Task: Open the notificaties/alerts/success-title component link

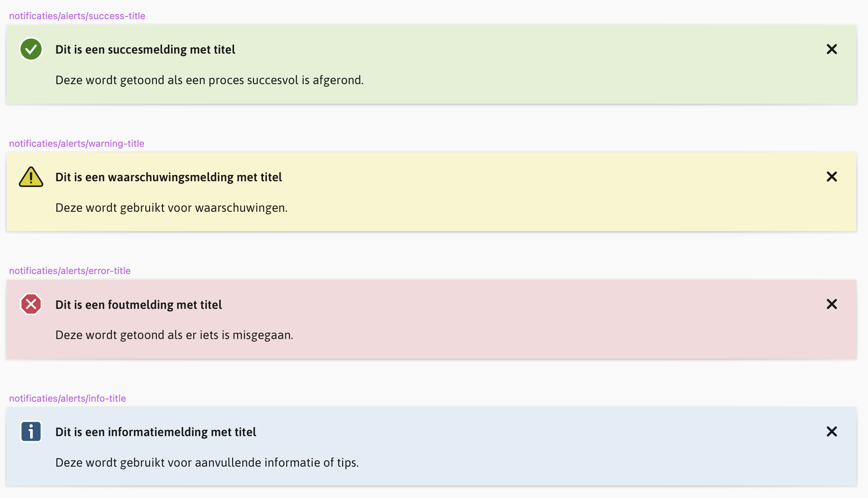Action: coord(77,16)
